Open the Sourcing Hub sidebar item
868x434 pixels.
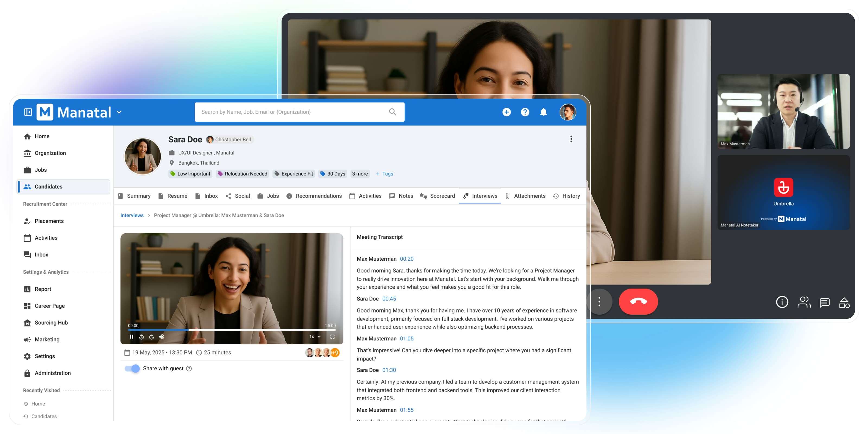click(51, 323)
